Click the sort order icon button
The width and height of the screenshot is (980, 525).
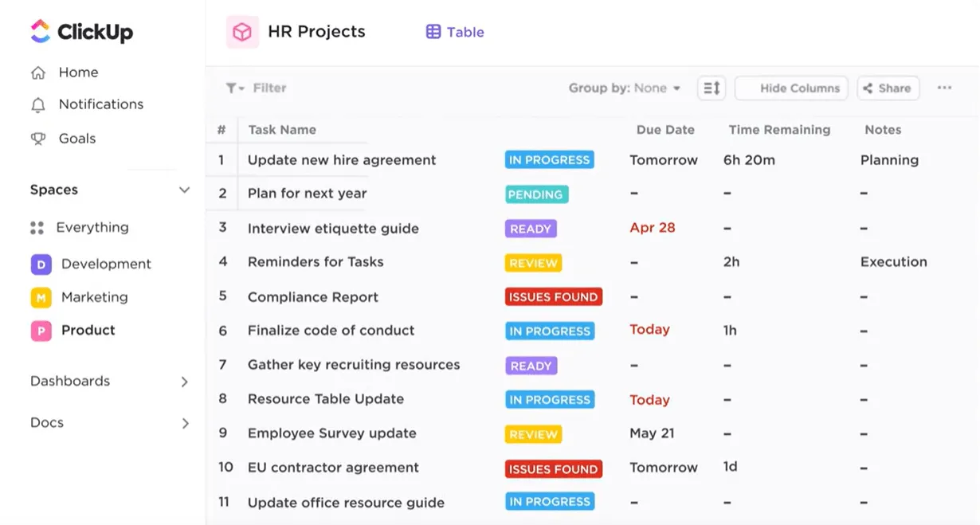(711, 88)
